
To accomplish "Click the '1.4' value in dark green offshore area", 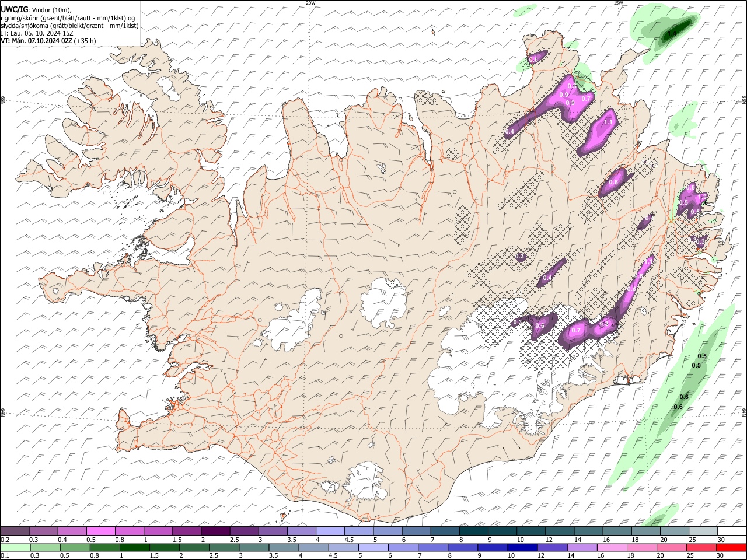I will click(672, 34).
